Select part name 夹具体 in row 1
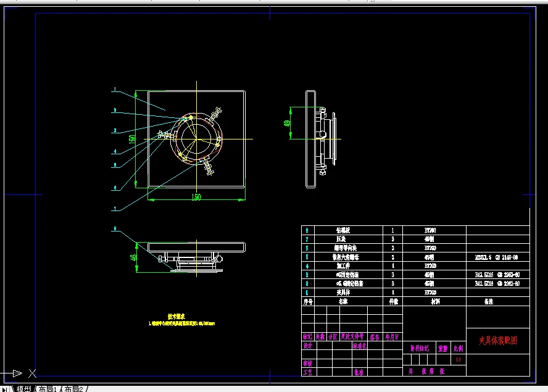 (343, 293)
